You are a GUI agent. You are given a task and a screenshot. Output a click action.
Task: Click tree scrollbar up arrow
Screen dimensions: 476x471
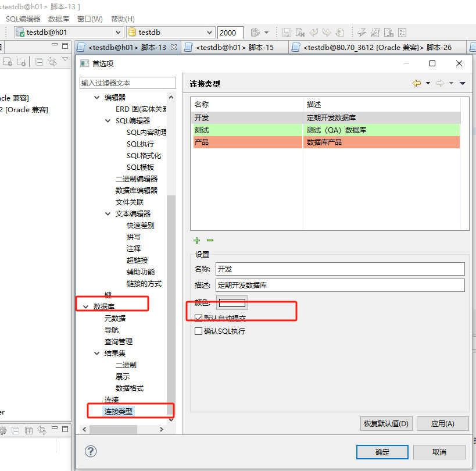pos(171,97)
